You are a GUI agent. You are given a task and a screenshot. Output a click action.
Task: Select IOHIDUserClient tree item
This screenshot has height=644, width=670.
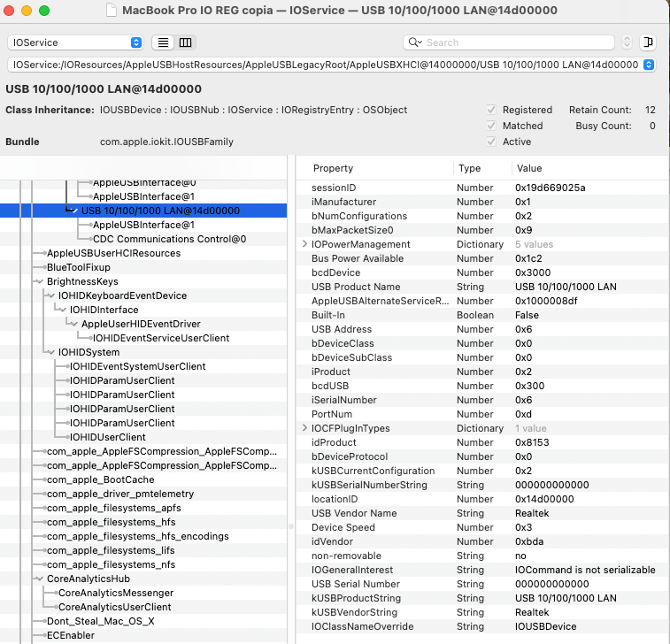coord(108,437)
